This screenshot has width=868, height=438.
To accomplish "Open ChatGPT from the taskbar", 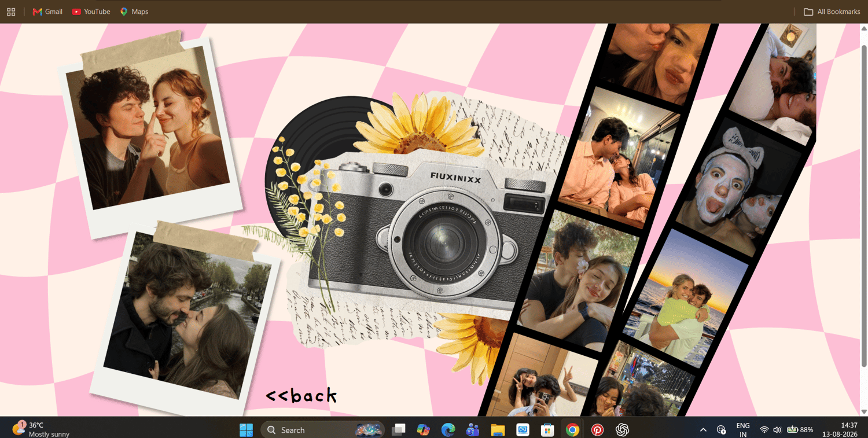I will (622, 430).
